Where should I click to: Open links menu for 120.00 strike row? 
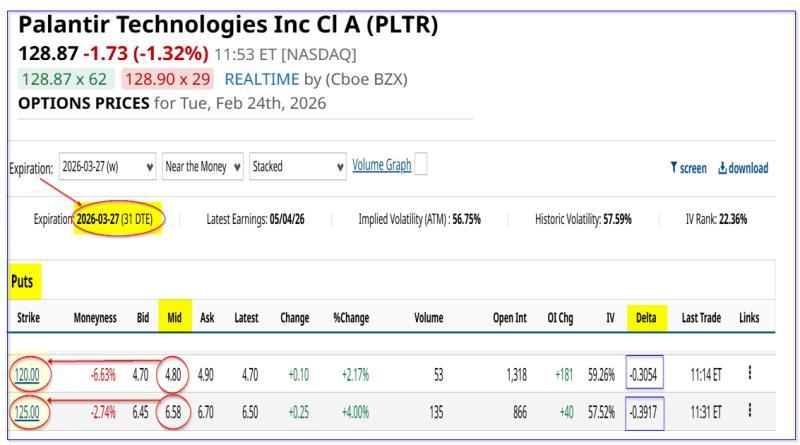[x=749, y=374]
